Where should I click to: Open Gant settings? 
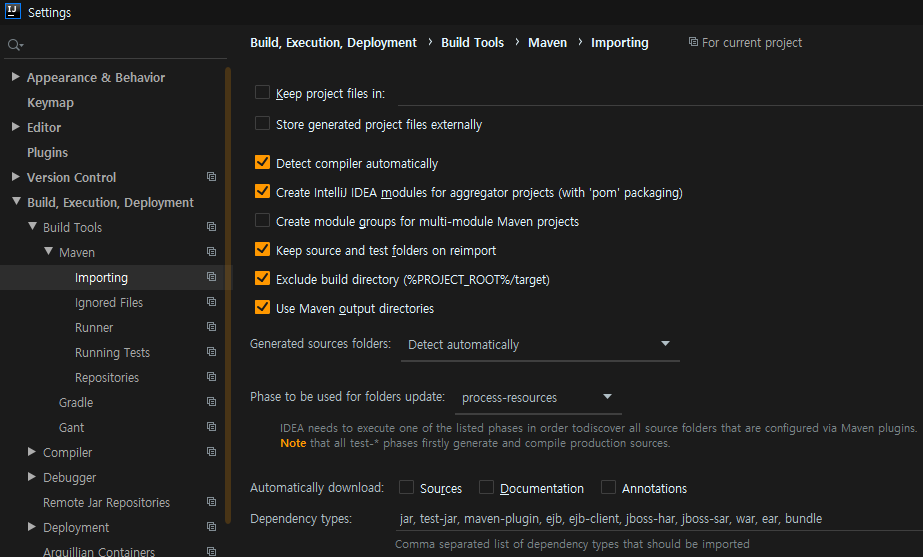point(71,427)
